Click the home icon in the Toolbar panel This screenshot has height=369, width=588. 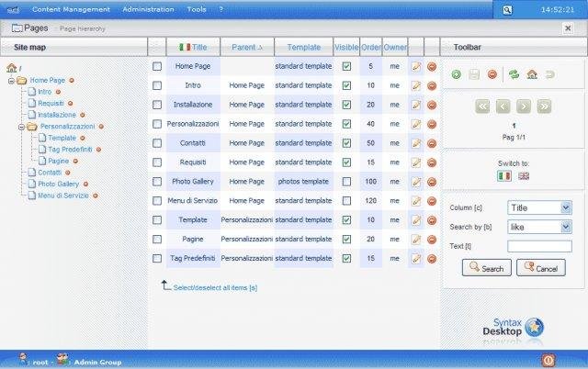[532, 74]
